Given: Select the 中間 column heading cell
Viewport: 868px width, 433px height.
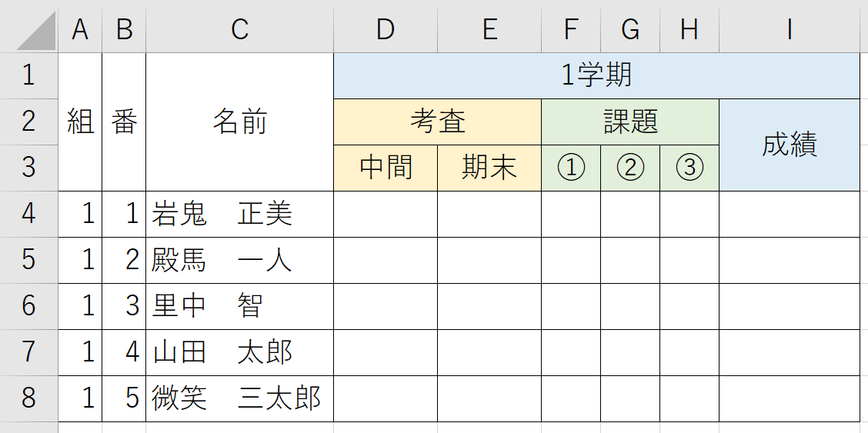Looking at the screenshot, I should click(386, 168).
